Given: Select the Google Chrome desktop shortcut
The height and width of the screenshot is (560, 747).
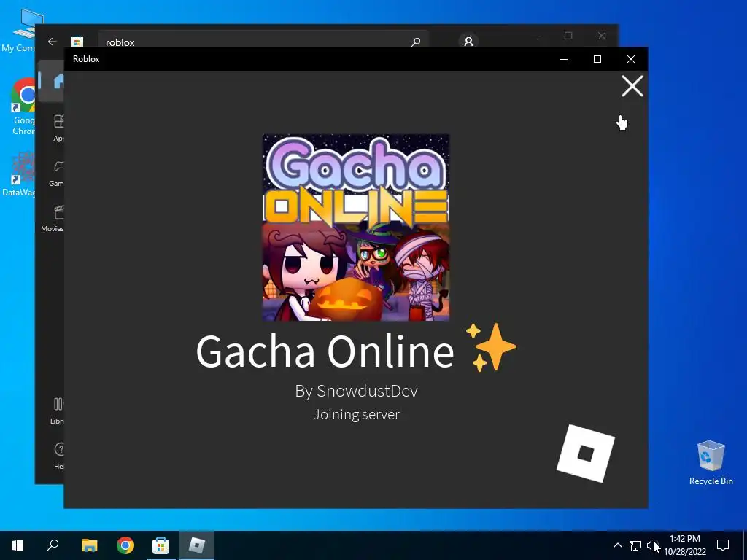Looking at the screenshot, I should [22, 107].
